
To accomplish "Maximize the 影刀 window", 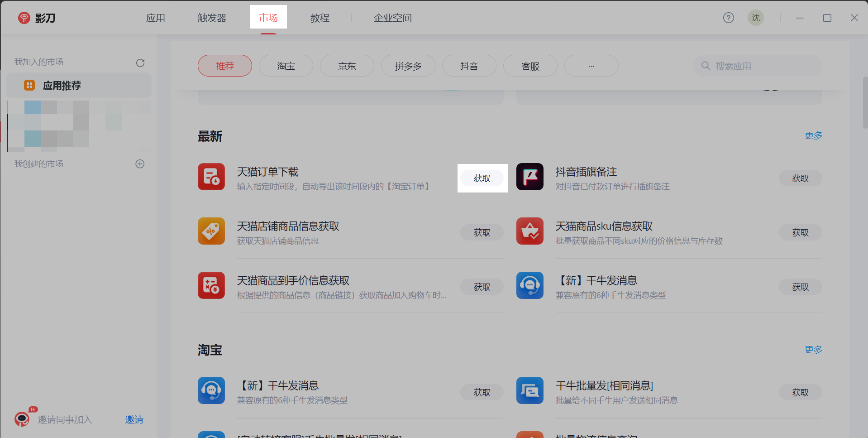I will coord(827,18).
